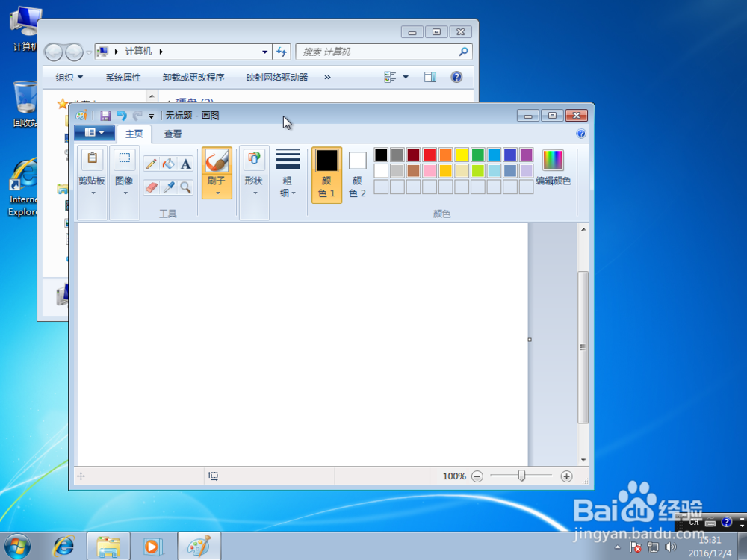This screenshot has width=747, height=560.
Task: Click zoom in plus button in Paint
Action: [566, 476]
